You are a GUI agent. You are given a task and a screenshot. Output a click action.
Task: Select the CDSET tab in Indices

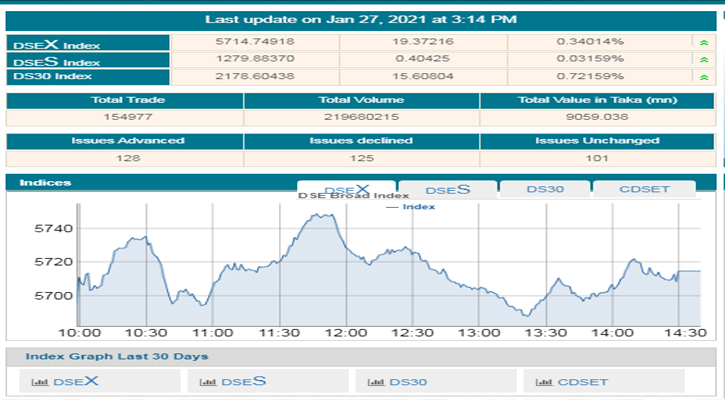coord(643,190)
